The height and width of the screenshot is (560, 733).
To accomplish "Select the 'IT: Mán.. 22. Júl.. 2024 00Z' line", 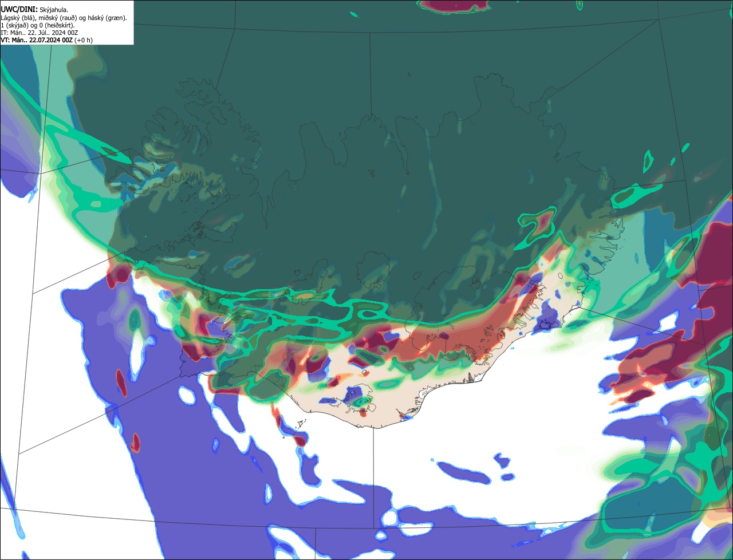I will [x=40, y=33].
